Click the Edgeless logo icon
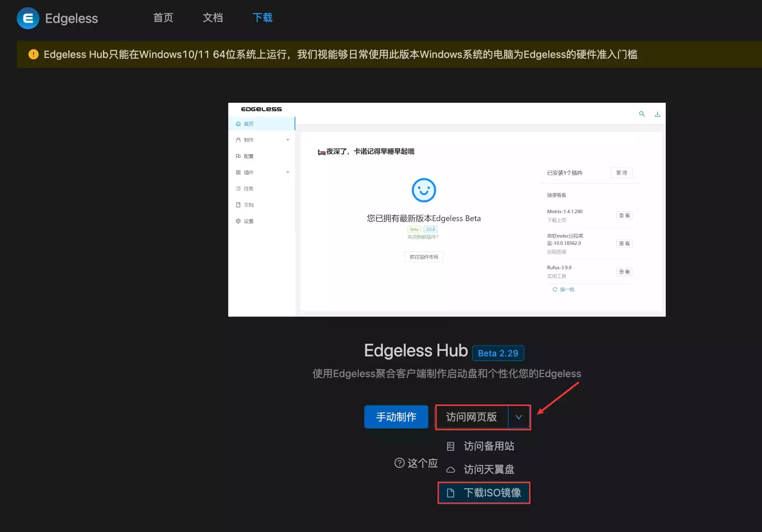The height and width of the screenshot is (532, 762). coord(28,18)
